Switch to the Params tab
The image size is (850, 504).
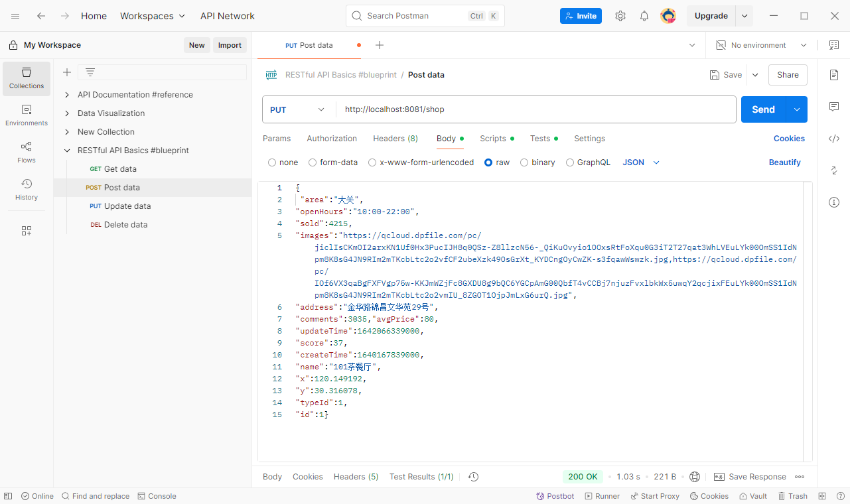tap(277, 139)
